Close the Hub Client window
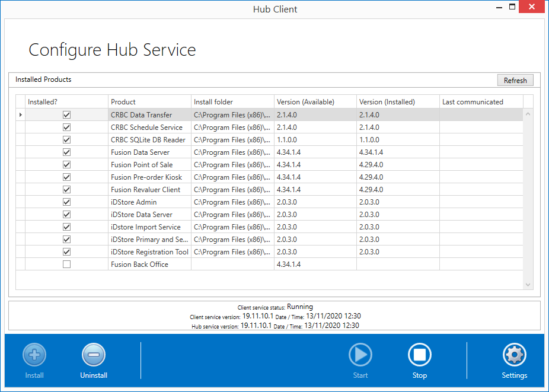This screenshot has width=549, height=392. coord(531,7)
